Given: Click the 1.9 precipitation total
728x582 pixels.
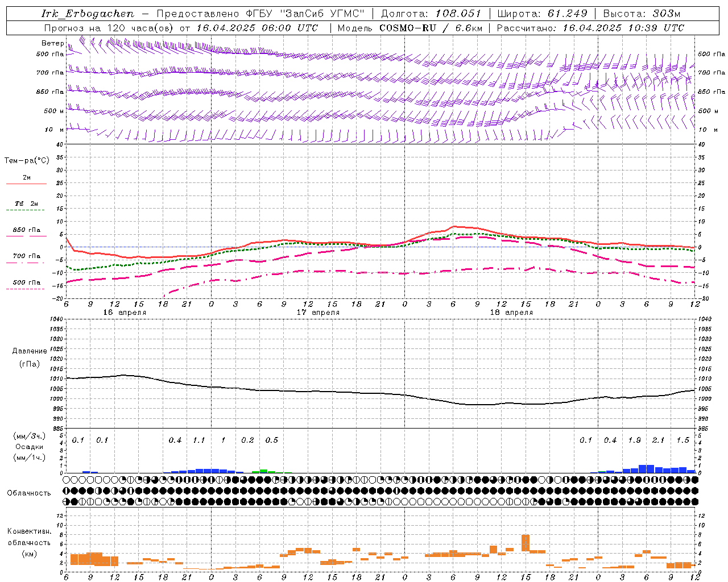Looking at the screenshot, I should pos(634,440).
